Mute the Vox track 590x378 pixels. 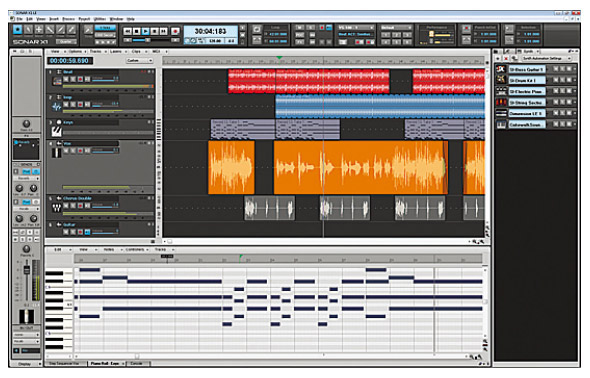66,150
